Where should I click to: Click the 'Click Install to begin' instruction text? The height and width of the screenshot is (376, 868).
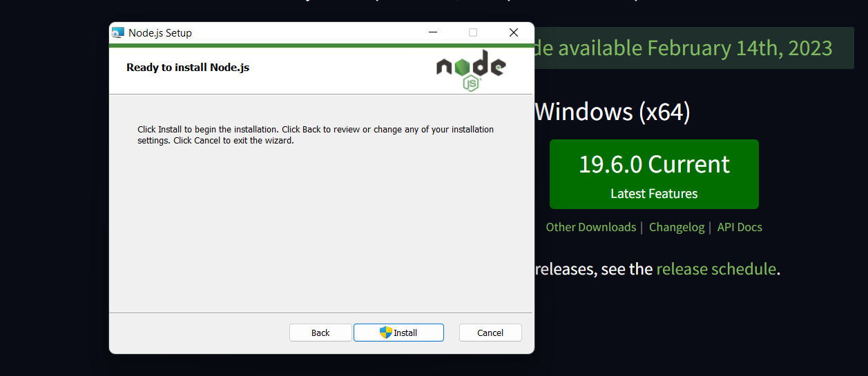[316, 135]
